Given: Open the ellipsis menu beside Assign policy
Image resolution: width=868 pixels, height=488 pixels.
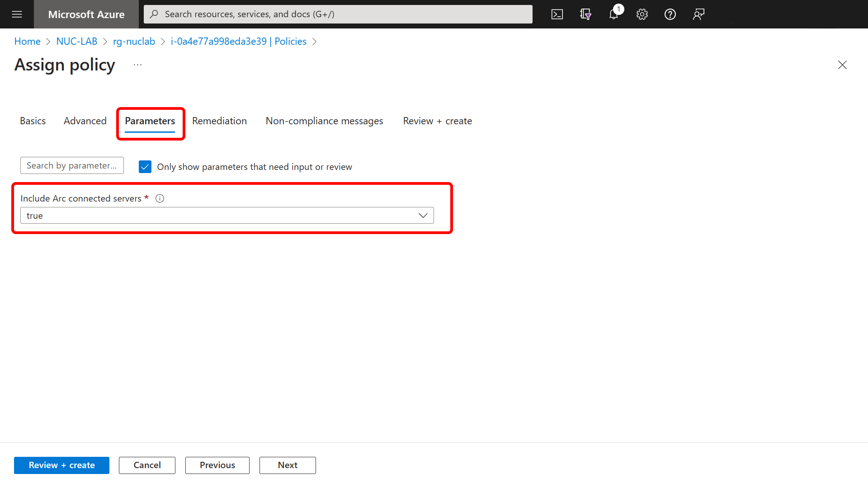Looking at the screenshot, I should tap(137, 65).
